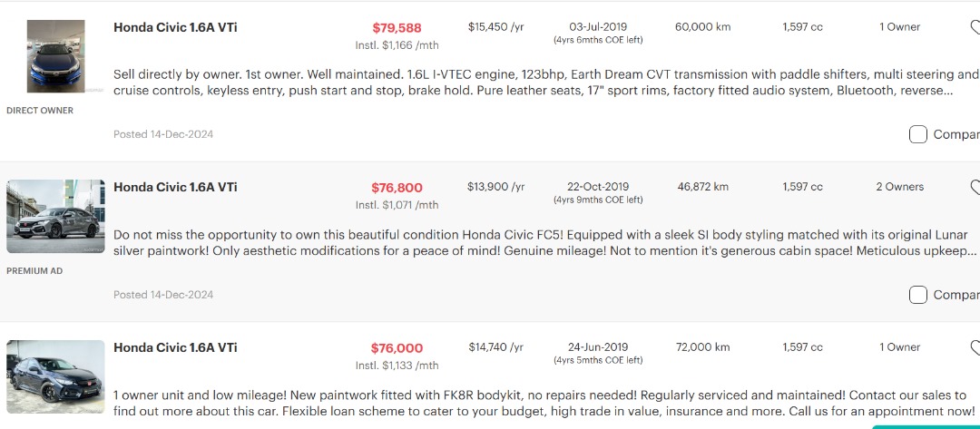Click the $76,000 price
Viewport: 980px width, 429px height.
click(397, 348)
